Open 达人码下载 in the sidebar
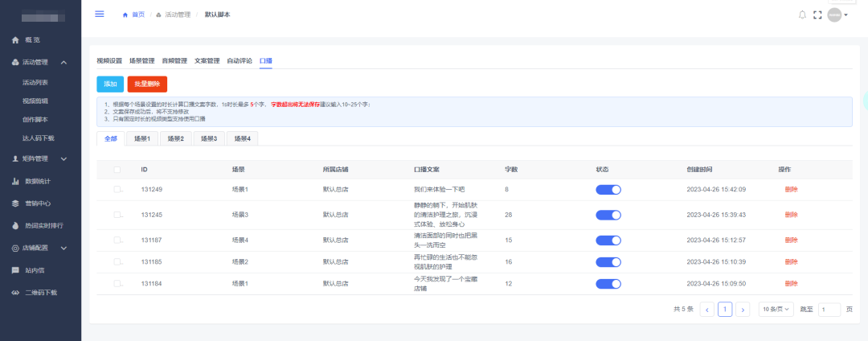 (x=39, y=138)
